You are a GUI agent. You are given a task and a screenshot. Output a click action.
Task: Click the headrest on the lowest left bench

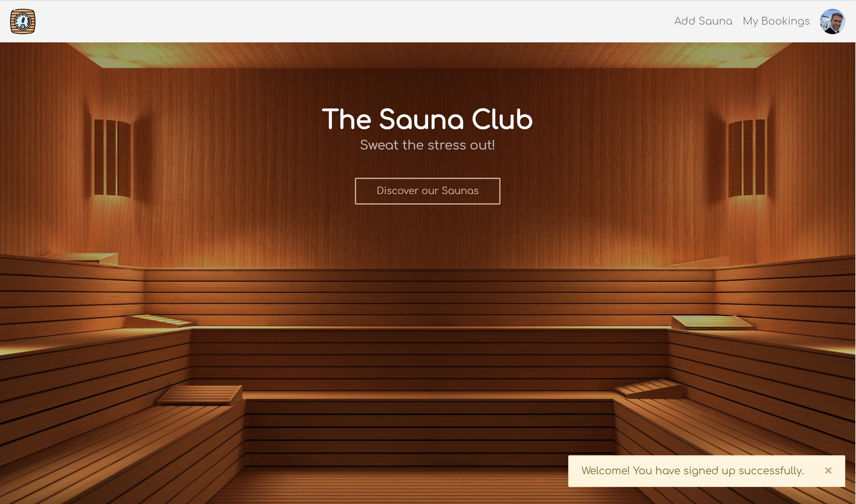[200, 395]
